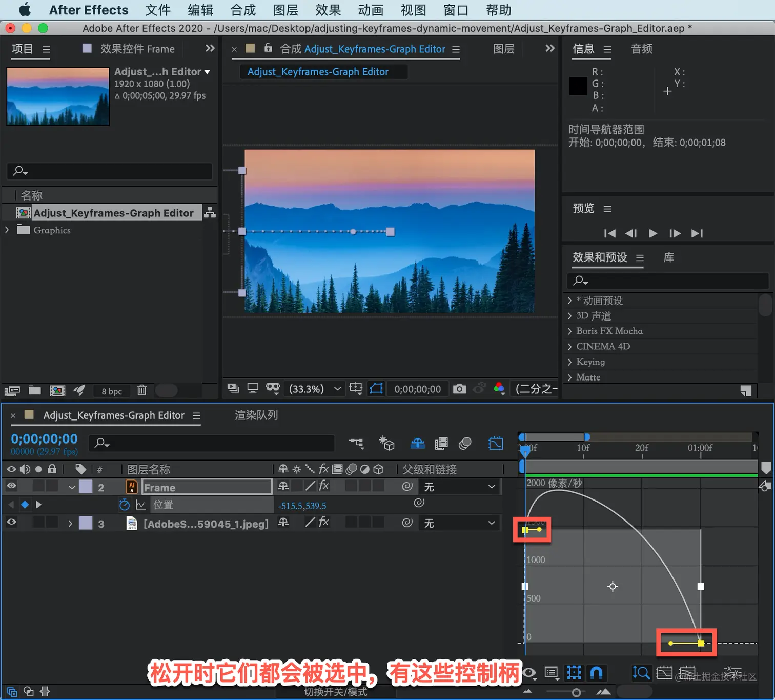Create a new composition from Project panel footer
This screenshot has height=700, width=775.
pos(57,391)
